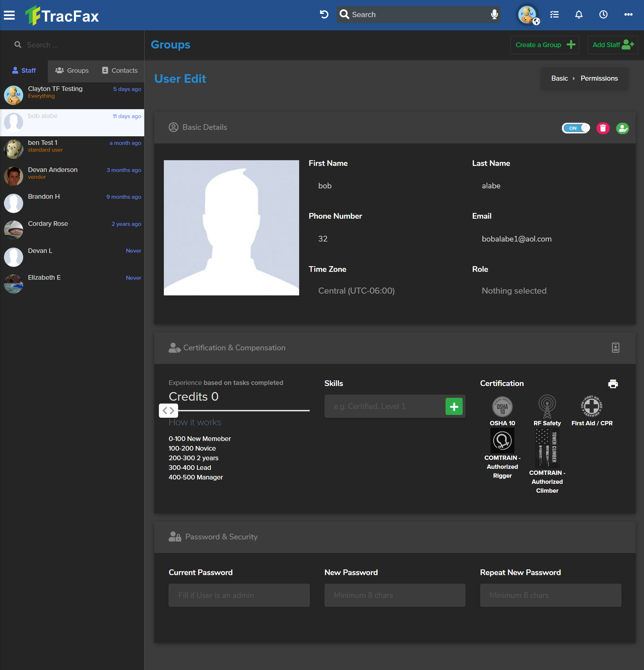Select the RF Safety certification icon

coord(547,407)
